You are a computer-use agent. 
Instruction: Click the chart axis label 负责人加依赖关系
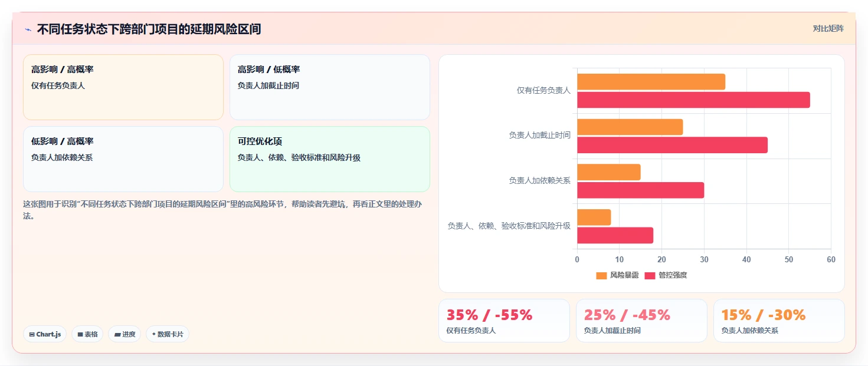(x=539, y=180)
